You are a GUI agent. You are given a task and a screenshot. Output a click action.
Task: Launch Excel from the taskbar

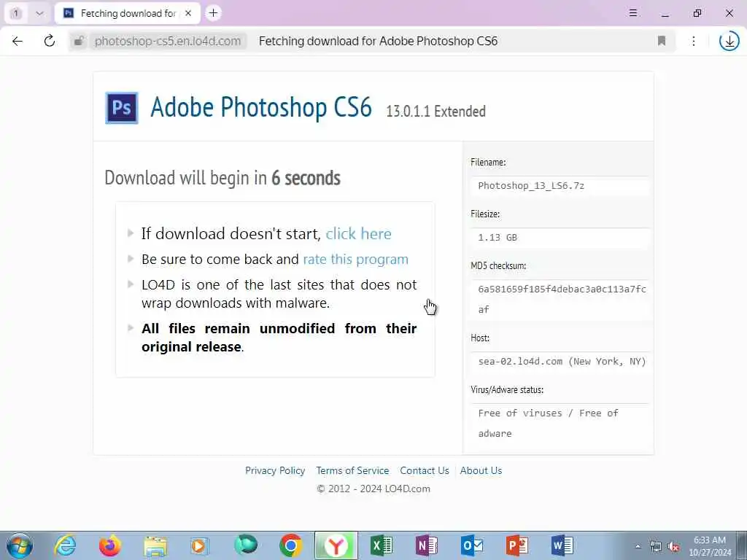tap(381, 545)
